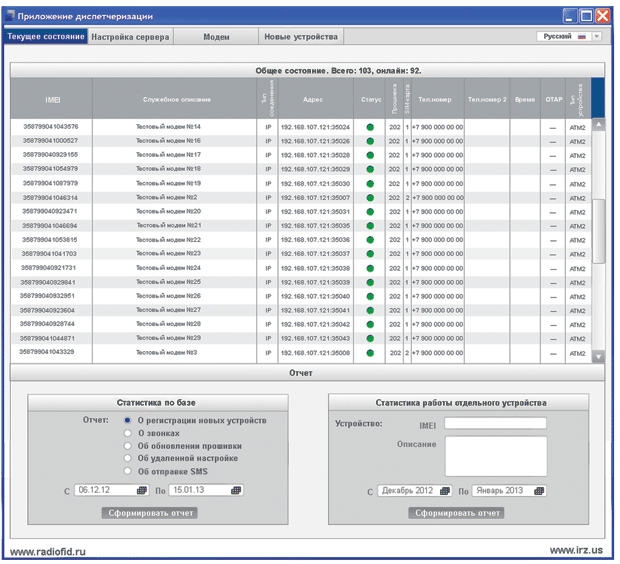Click green status dot of модем №19
Viewport: 620px width, 564px height.
[x=370, y=184]
